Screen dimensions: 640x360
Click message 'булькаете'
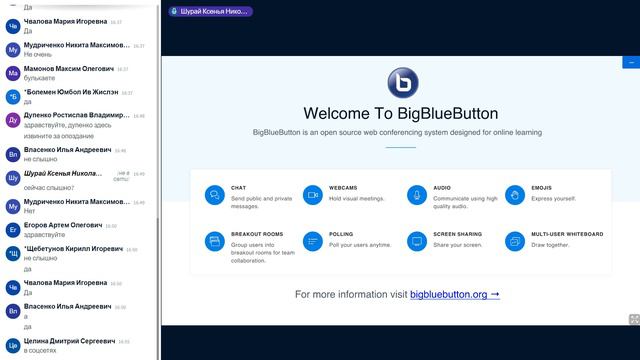(x=39, y=78)
